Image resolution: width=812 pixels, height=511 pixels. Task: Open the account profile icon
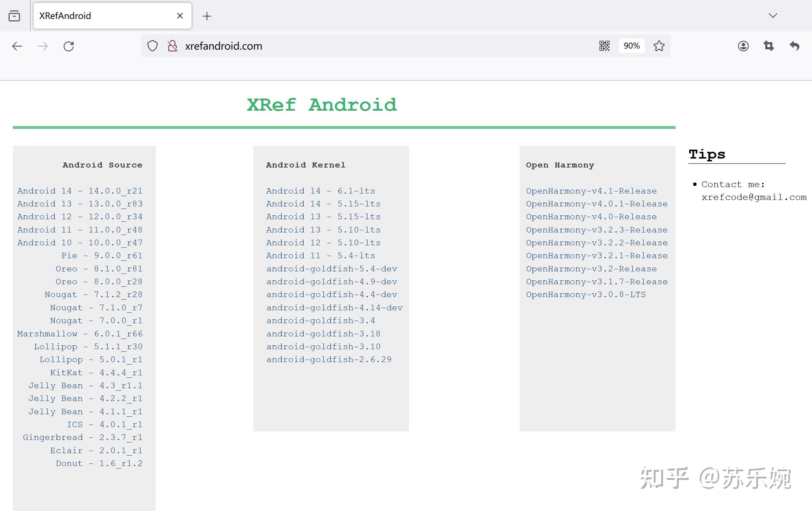pos(743,46)
